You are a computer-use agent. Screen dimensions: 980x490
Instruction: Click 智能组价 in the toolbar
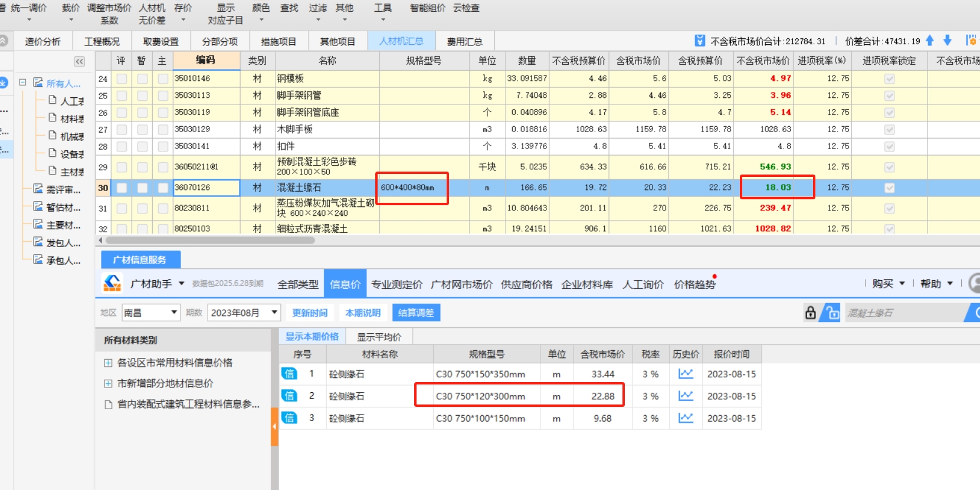[x=428, y=8]
